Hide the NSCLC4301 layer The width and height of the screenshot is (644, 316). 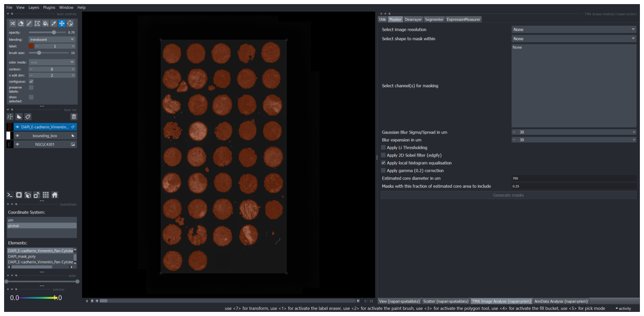[17, 144]
